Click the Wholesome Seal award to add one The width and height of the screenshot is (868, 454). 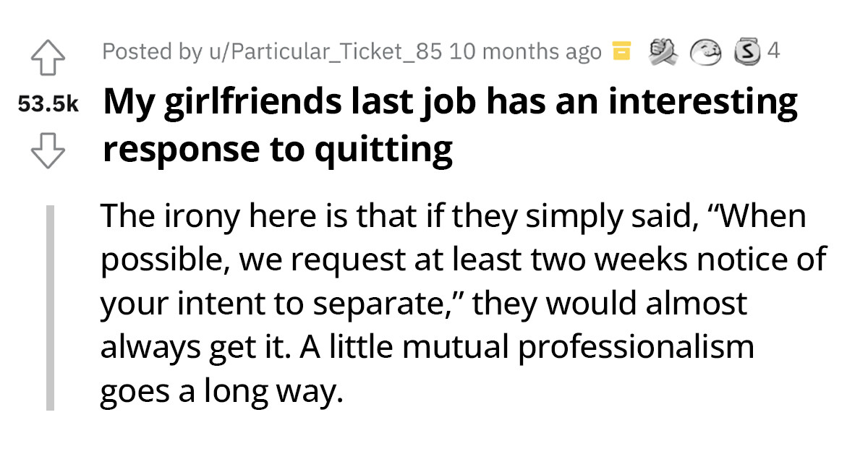pyautogui.click(x=707, y=51)
